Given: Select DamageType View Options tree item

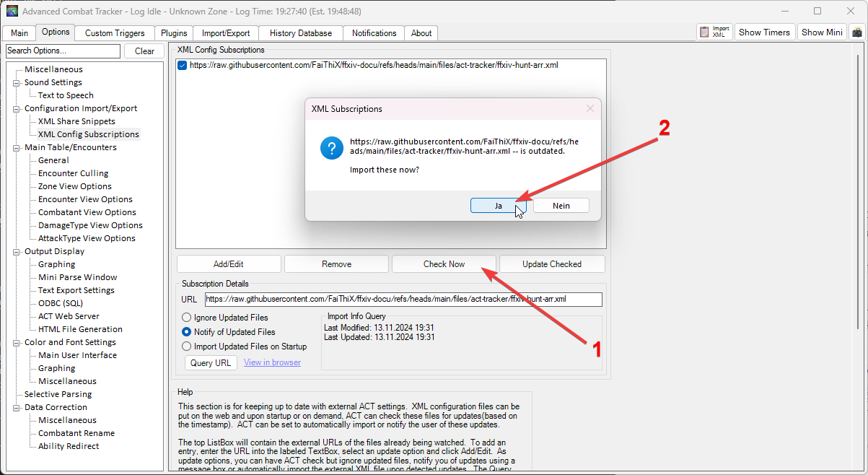Looking at the screenshot, I should tap(90, 225).
